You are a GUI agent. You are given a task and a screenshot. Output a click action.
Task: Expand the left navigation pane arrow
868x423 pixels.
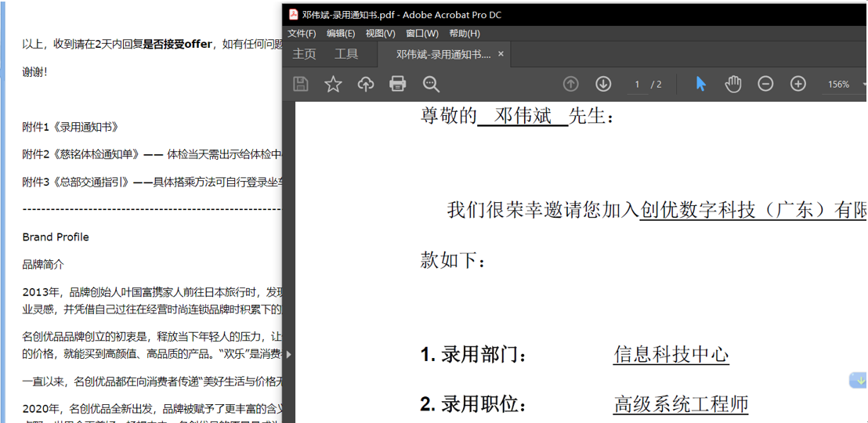[x=288, y=354]
